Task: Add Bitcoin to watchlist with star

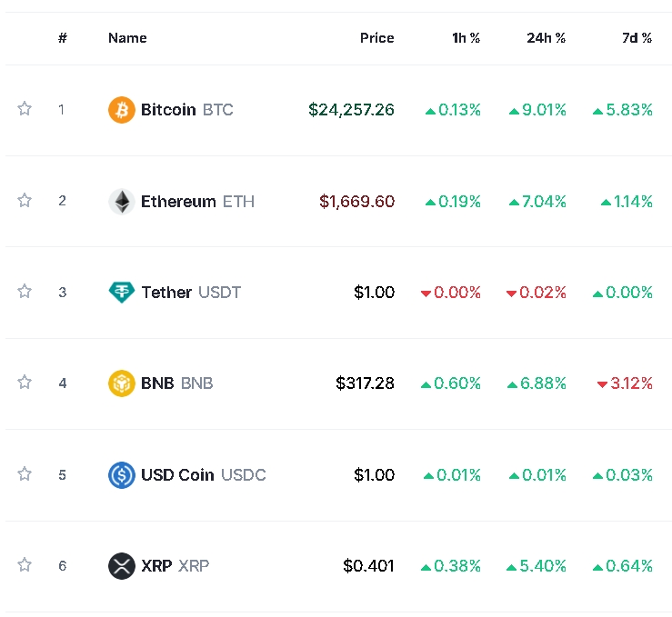Action: 25,109
